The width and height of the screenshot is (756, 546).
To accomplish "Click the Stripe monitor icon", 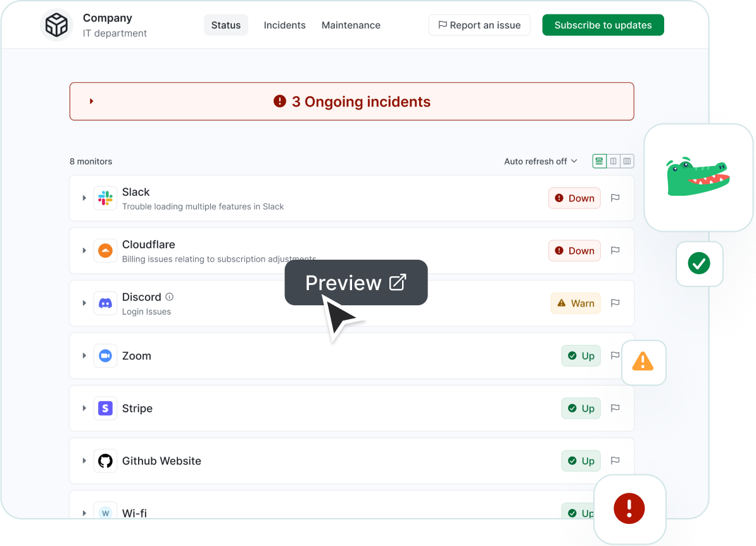I will [x=105, y=408].
